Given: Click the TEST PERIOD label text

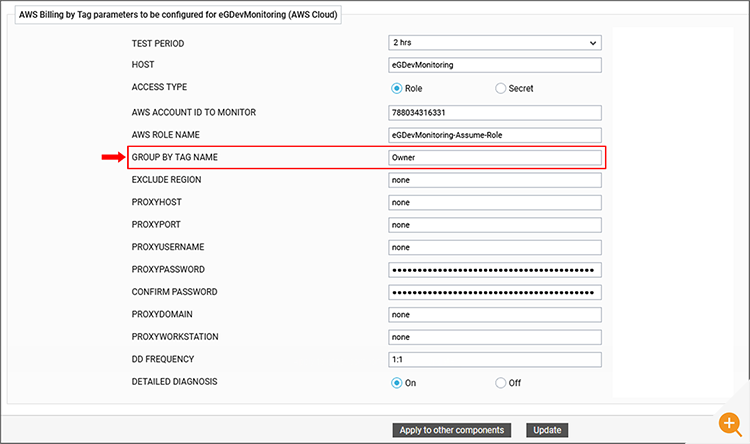Looking at the screenshot, I should pyautogui.click(x=158, y=44).
